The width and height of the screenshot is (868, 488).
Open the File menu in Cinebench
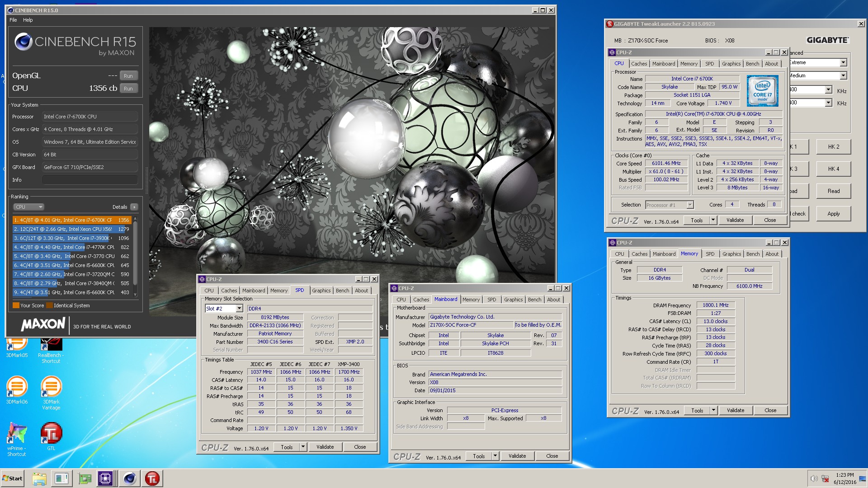[13, 20]
